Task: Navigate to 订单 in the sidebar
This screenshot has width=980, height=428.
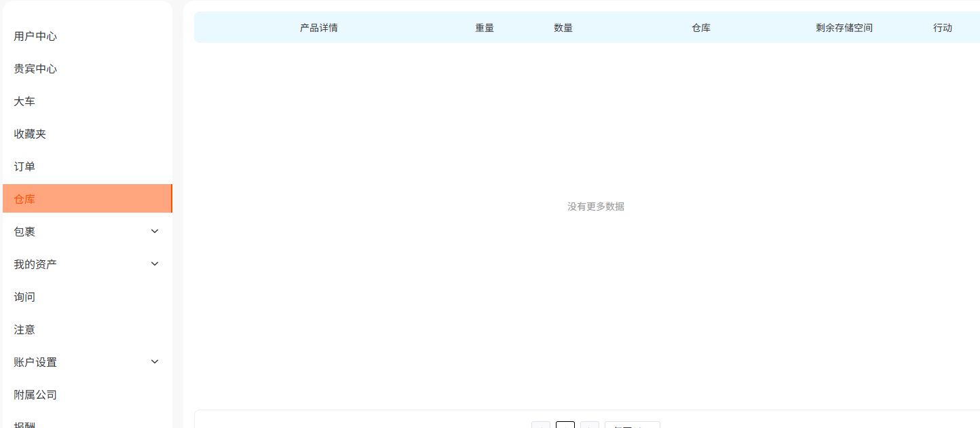Action: pos(24,166)
